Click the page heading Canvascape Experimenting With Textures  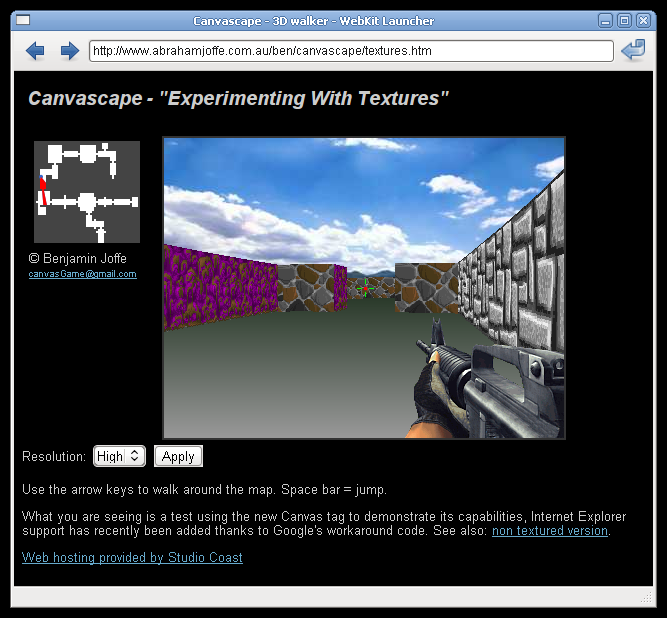pos(238,98)
